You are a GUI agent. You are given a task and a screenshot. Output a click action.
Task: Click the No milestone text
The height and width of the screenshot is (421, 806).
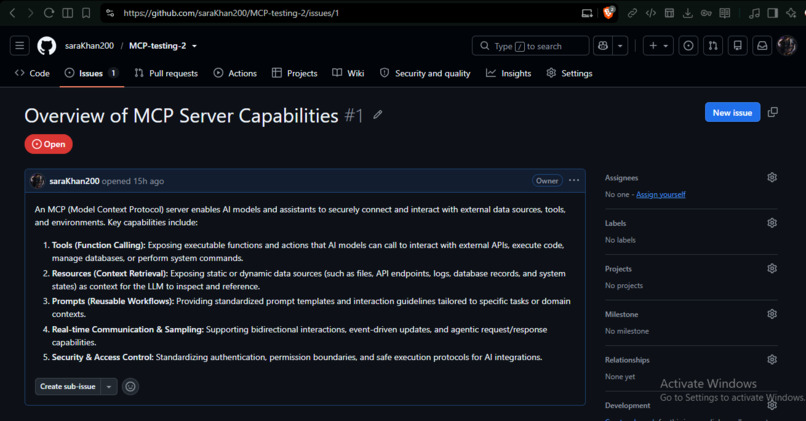tap(627, 331)
